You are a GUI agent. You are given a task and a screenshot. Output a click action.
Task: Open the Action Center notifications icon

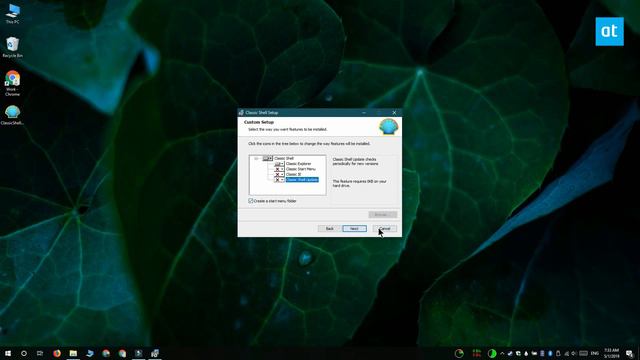pyautogui.click(x=630, y=353)
